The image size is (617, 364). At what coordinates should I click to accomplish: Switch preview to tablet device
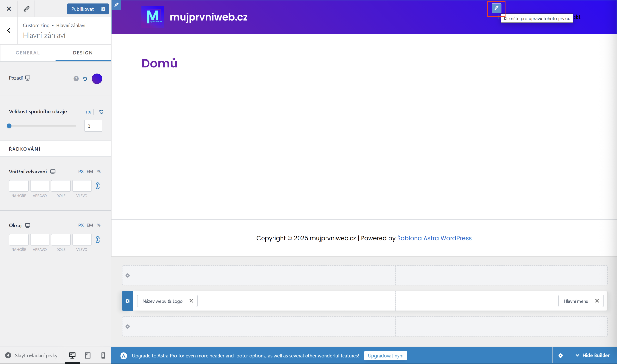point(88,355)
